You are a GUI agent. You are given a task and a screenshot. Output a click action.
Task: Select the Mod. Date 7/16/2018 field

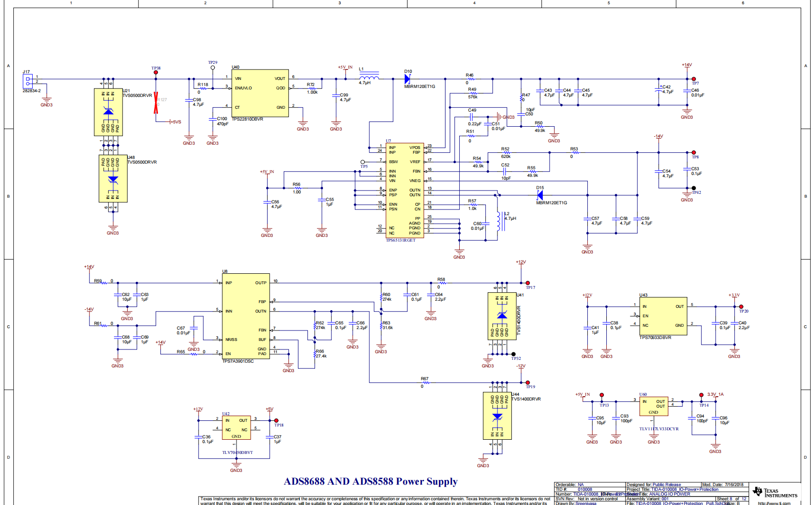[723, 485]
